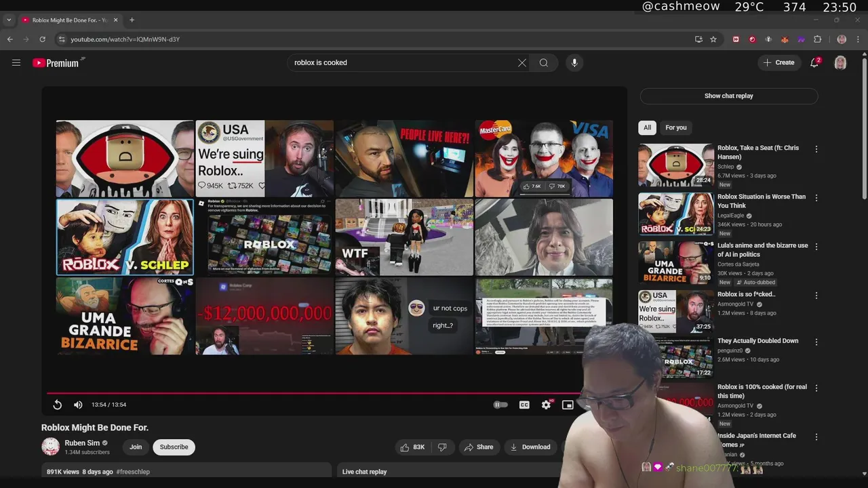Click the 'ROBLOX V. SCHLEP' endscreen thumbnail
Screen dimensions: 868x488
pyautogui.click(x=125, y=237)
